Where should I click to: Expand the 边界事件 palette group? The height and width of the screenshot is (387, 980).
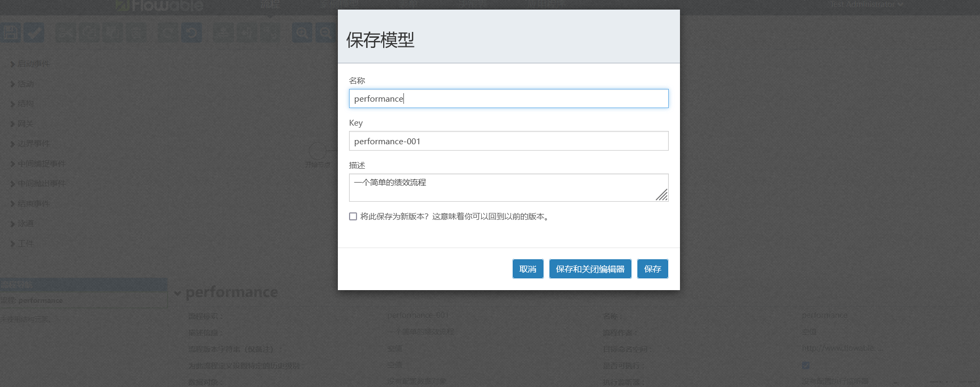coord(30,144)
